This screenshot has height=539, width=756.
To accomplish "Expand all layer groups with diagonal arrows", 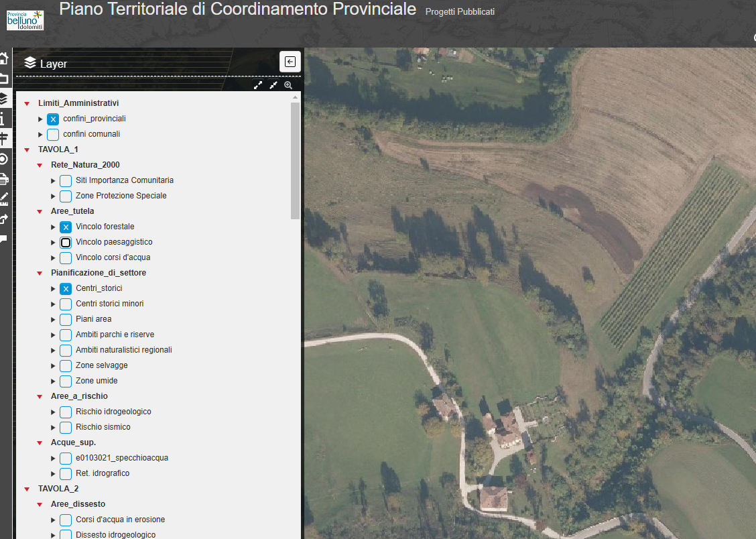I will (258, 85).
